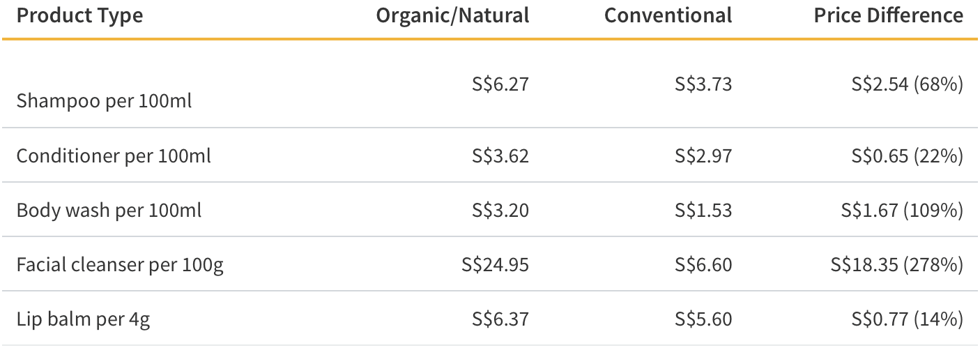This screenshot has height=357, width=980.
Task: Select the Facial cleanser per 100g label
Action: tap(120, 265)
